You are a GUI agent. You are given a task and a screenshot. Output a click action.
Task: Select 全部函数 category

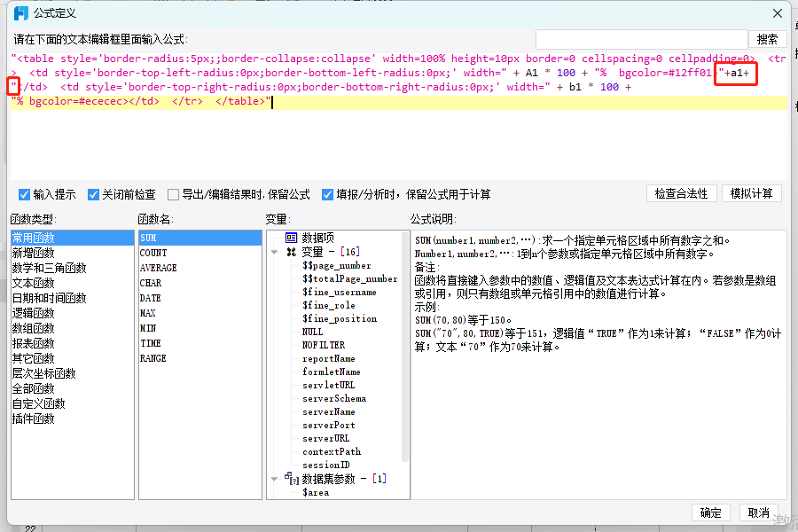[x=73, y=388]
